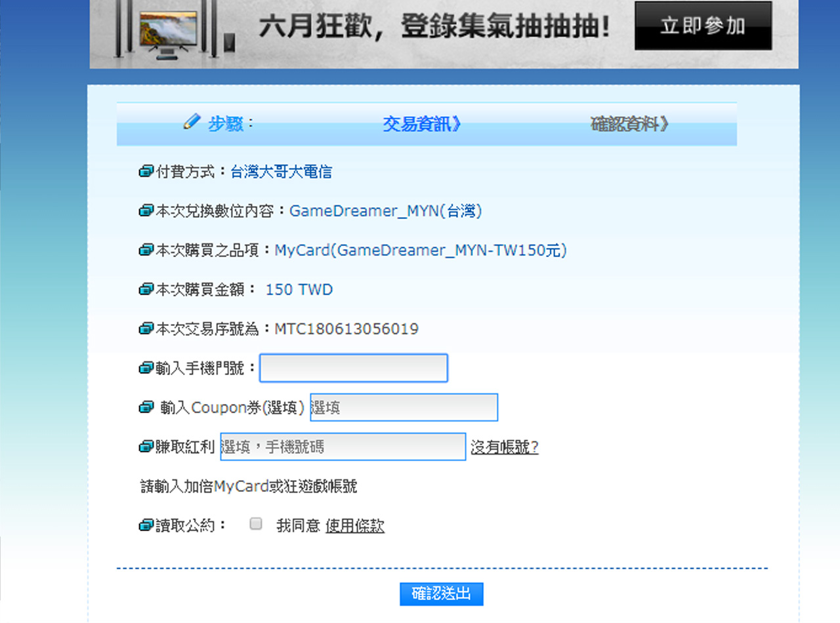Focus the 輸入手機門號 phone number field

(354, 368)
